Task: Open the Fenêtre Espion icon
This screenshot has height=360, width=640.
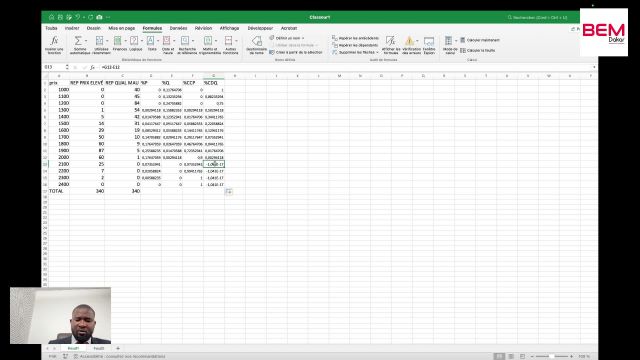Action: click(429, 41)
